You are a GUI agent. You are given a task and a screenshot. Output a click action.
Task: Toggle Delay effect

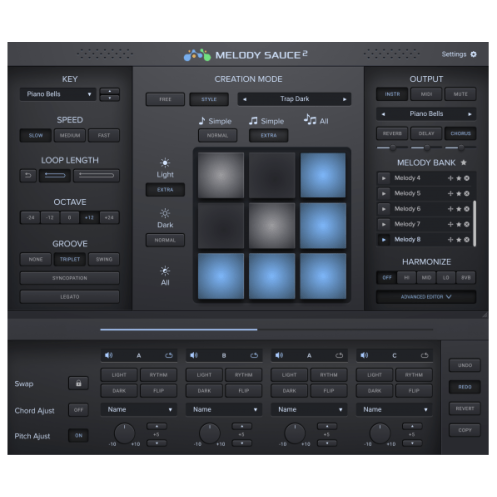[x=426, y=133]
